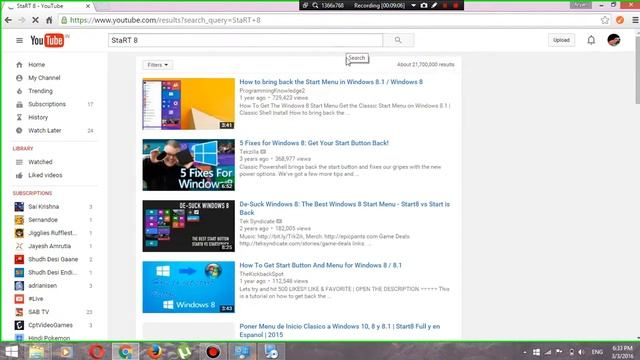Bookmark page with star icon
The width and height of the screenshot is (640, 360).
point(604,20)
